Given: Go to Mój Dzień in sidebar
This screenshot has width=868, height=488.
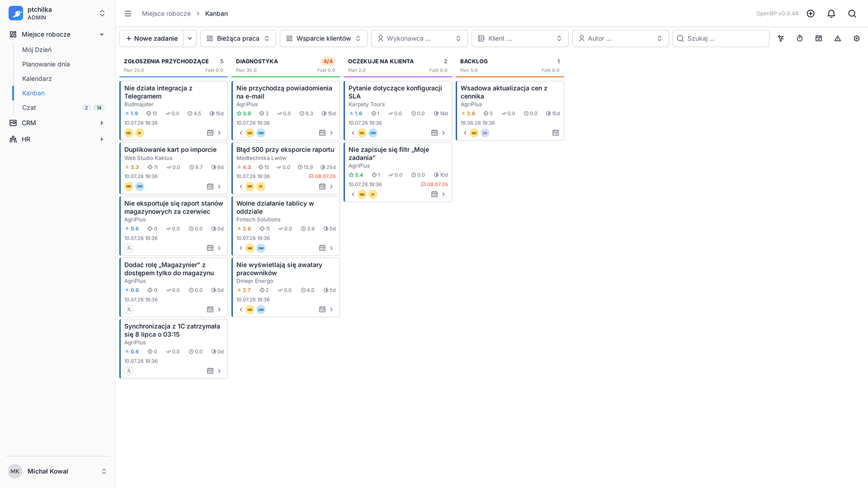Looking at the screenshot, I should 37,50.
